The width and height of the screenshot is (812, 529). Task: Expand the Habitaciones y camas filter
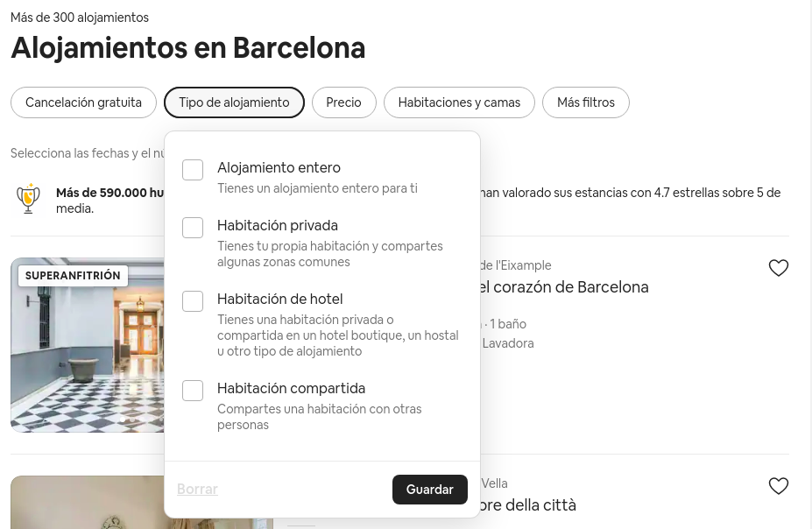click(459, 102)
